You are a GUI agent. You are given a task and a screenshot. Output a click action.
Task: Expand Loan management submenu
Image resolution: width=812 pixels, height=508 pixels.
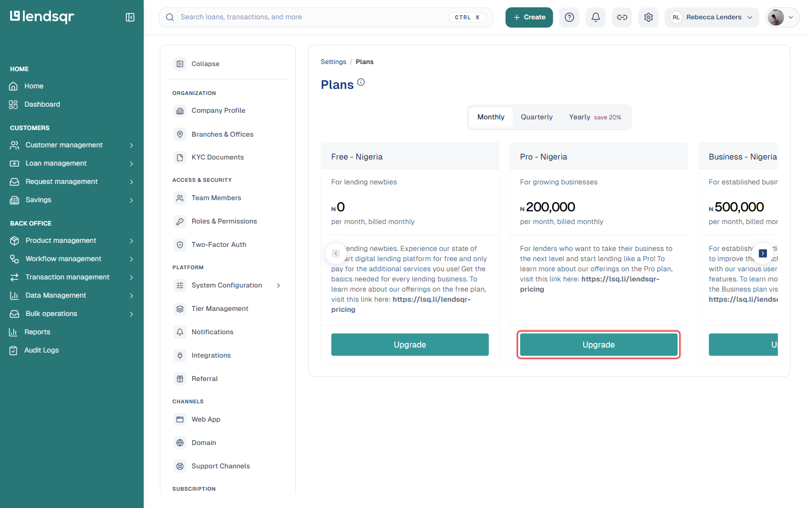[131, 164]
